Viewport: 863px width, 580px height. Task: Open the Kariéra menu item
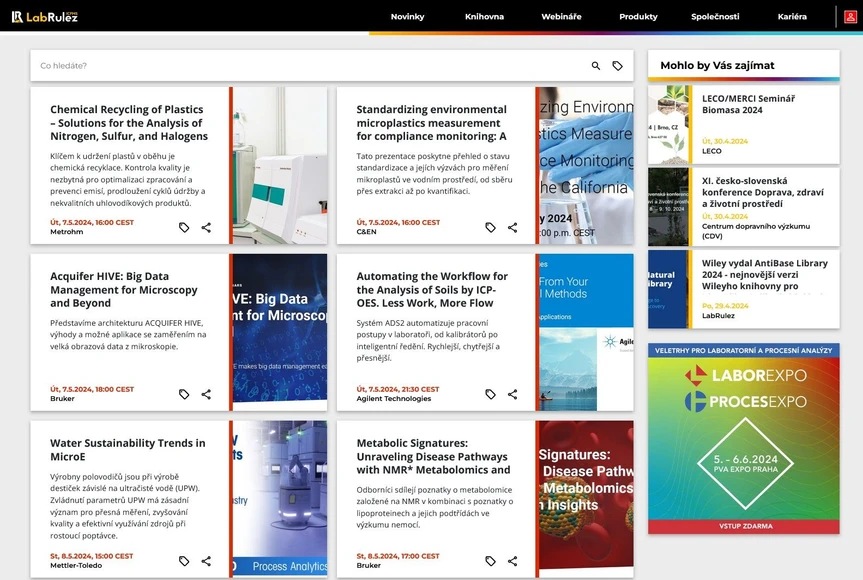[792, 17]
